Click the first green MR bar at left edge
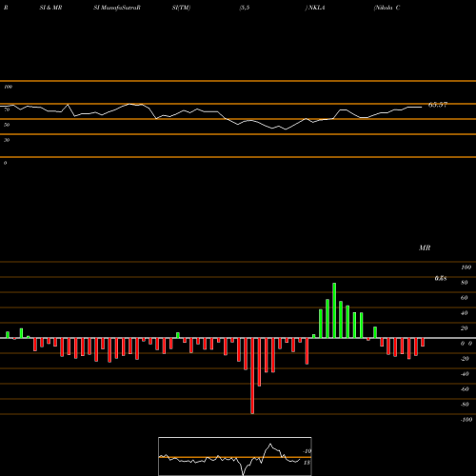Viewport: 476px width, 476px height. coord(8,335)
